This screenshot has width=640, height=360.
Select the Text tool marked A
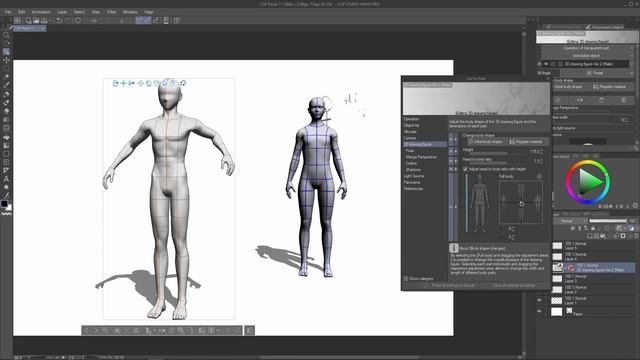(x=6, y=179)
